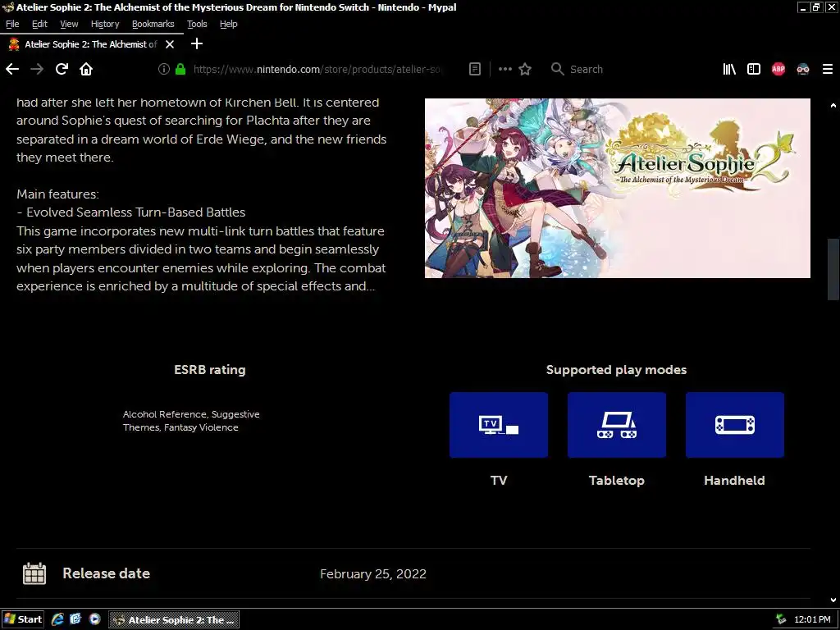Click the February 25, 2022 date
Screen dimensions: 840x630
(x=373, y=573)
